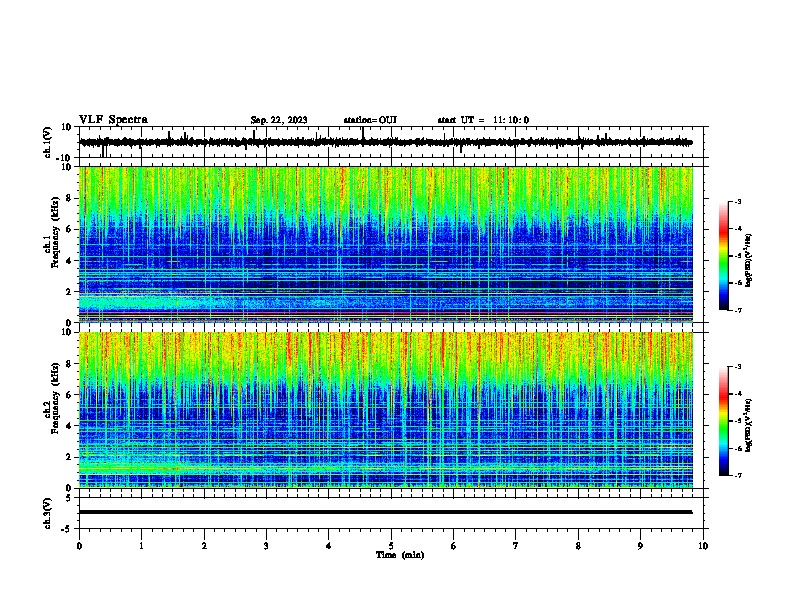Click time axis tick label "10"
Image resolution: width=792 pixels, height=612 pixels.
click(x=703, y=546)
